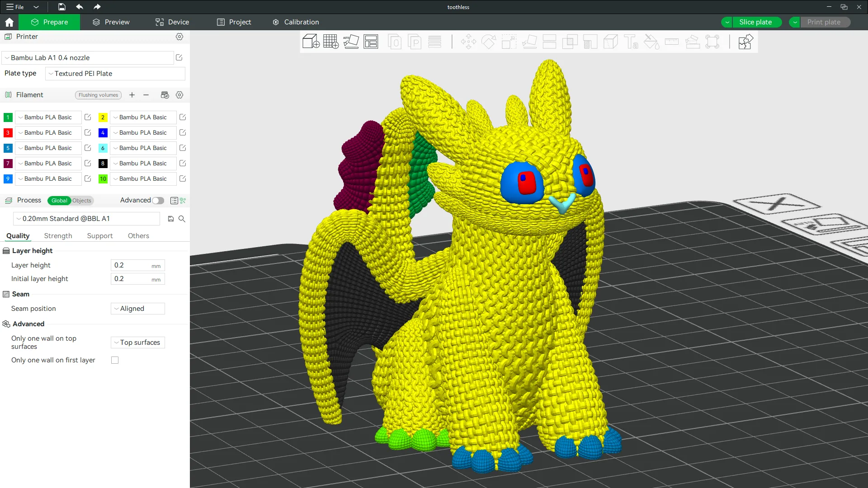The height and width of the screenshot is (488, 868).
Task: Click the Add cube toolbar icon
Action: pos(311,42)
